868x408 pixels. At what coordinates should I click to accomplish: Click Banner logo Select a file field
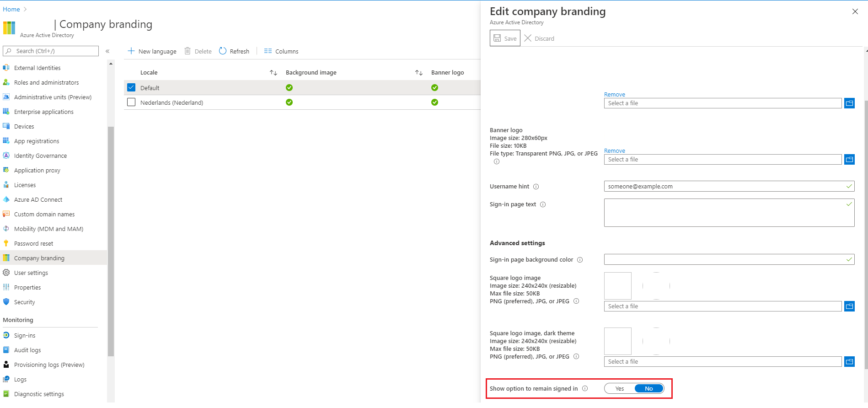click(x=723, y=159)
